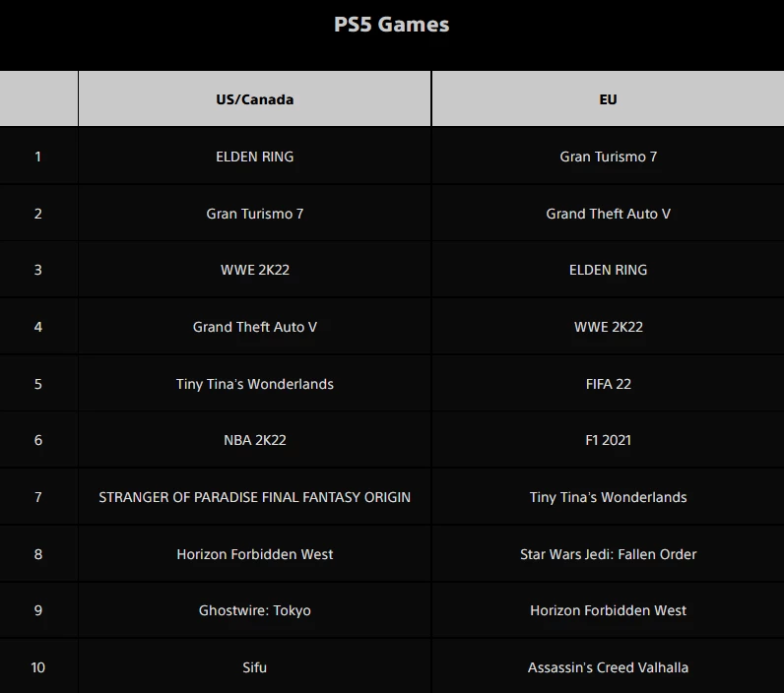Image resolution: width=784 pixels, height=693 pixels.
Task: Select the EU column header
Action: (608, 98)
